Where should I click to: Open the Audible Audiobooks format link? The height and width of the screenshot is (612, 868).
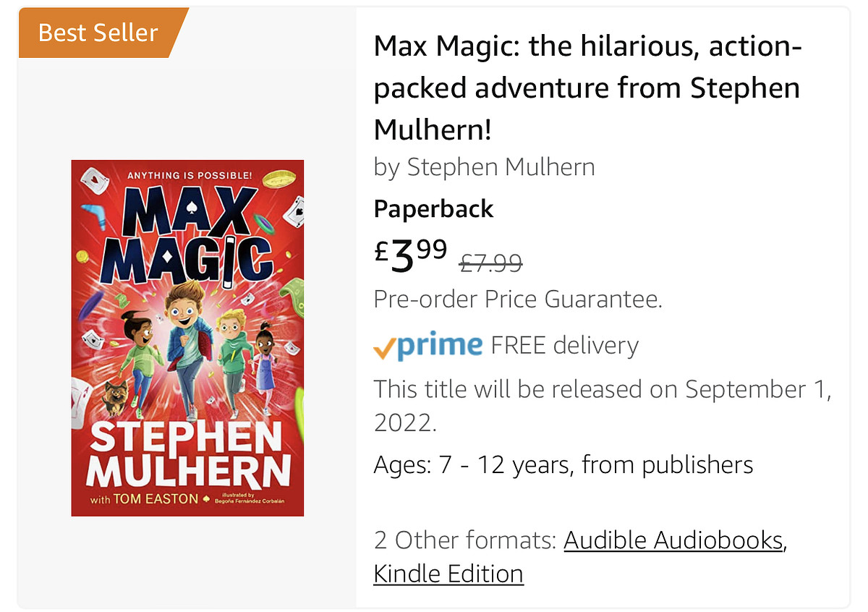point(674,540)
